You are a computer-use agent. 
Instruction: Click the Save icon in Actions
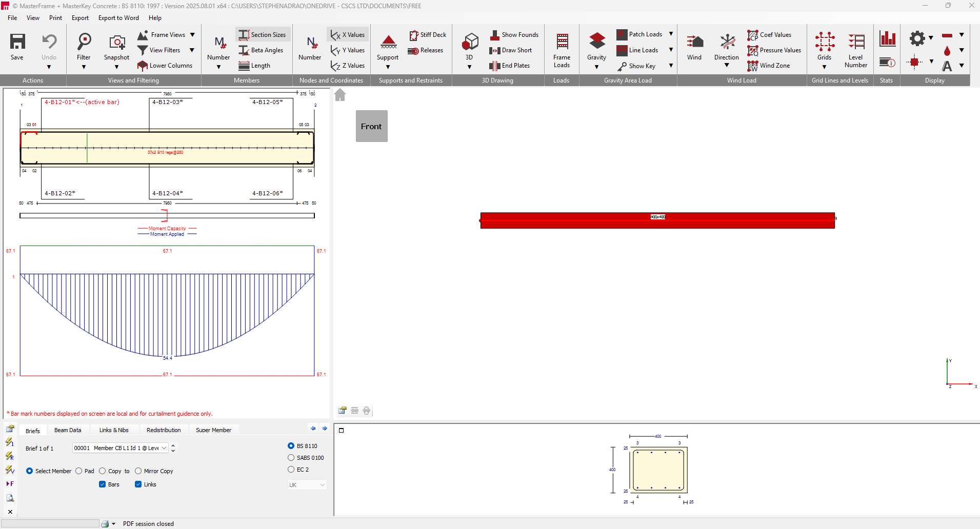point(17,42)
